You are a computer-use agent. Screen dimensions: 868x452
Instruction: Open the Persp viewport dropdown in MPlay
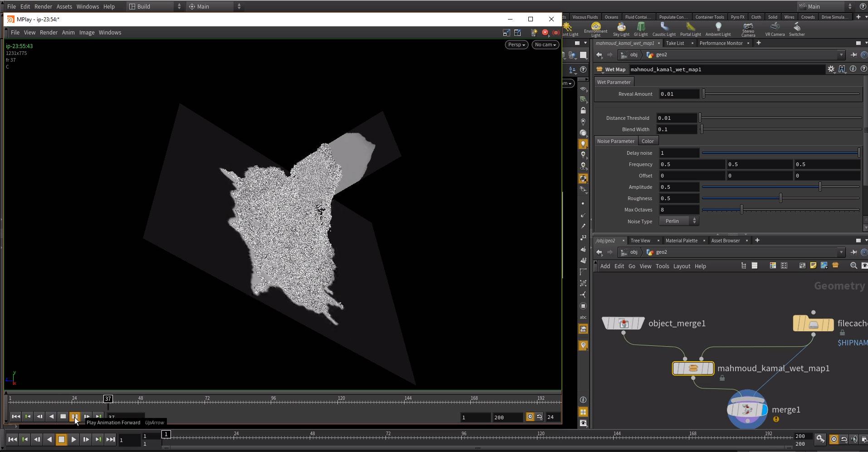(x=516, y=44)
